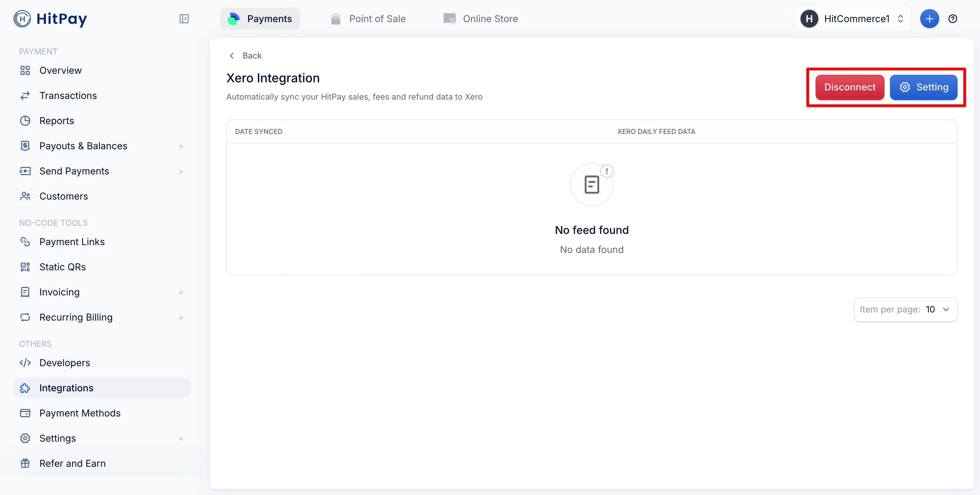Click the Xero Integration heading
Image resolution: width=980 pixels, height=495 pixels.
(273, 78)
